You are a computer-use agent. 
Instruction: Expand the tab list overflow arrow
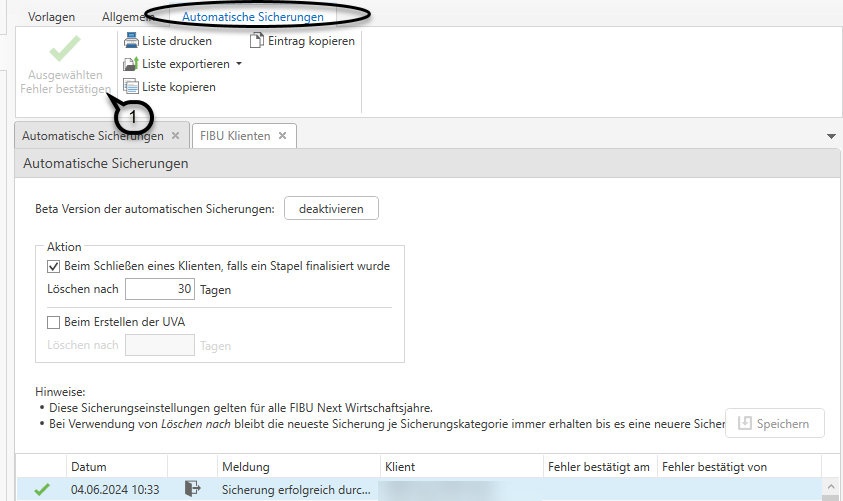click(x=831, y=136)
